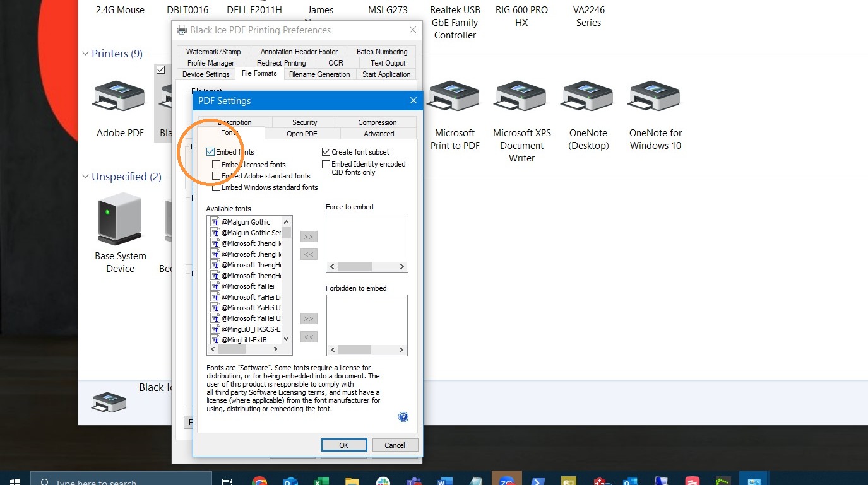868x485 pixels.
Task: Toggle the Create font subset checkbox
Action: 326,152
